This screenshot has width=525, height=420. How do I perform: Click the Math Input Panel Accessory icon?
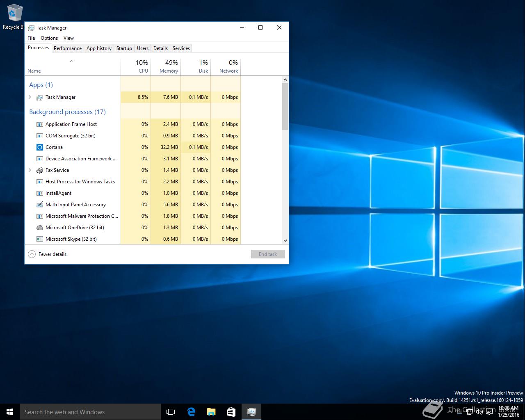[x=40, y=205]
